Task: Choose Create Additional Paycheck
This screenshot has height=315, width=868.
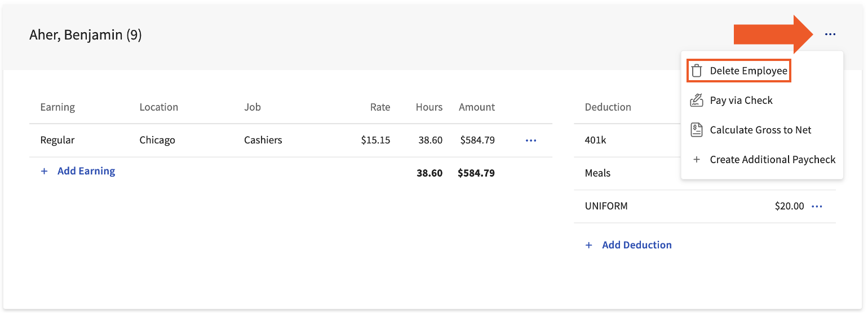Action: click(773, 160)
